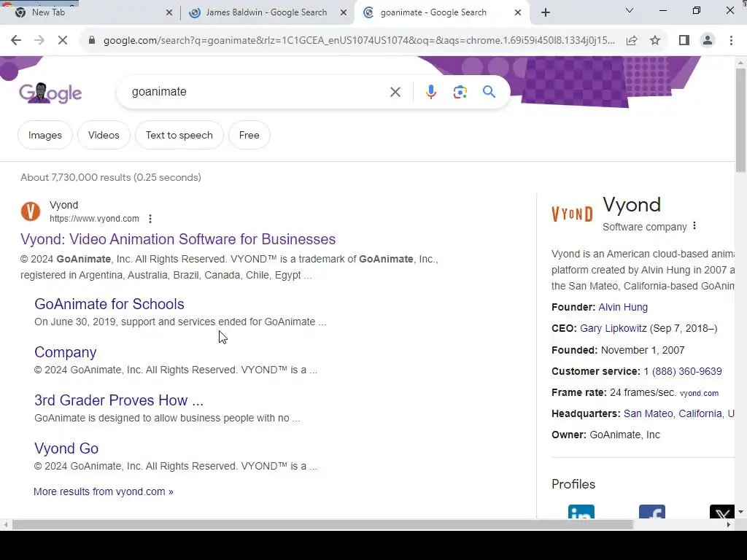Open the Chrome profile menu
This screenshot has width=747, height=560.
point(708,41)
